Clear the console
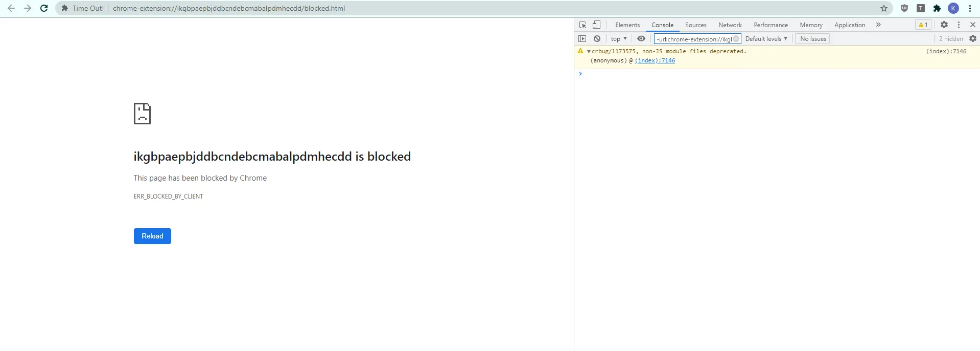Image resolution: width=980 pixels, height=351 pixels. point(597,38)
